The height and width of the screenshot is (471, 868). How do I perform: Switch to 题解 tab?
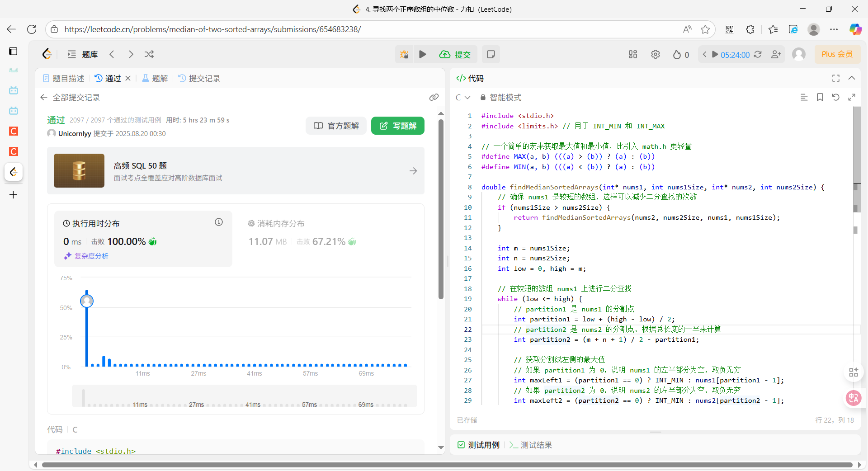pos(155,78)
